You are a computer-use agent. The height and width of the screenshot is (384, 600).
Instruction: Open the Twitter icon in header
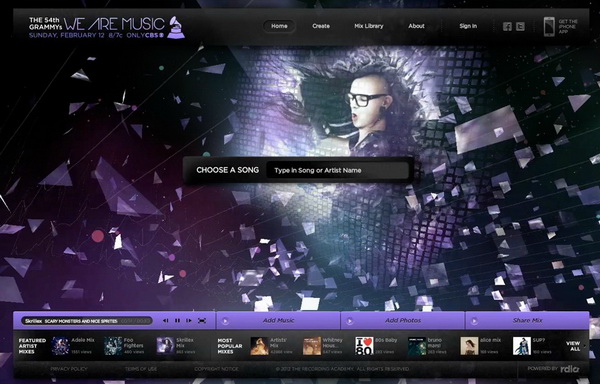pyautogui.click(x=520, y=26)
